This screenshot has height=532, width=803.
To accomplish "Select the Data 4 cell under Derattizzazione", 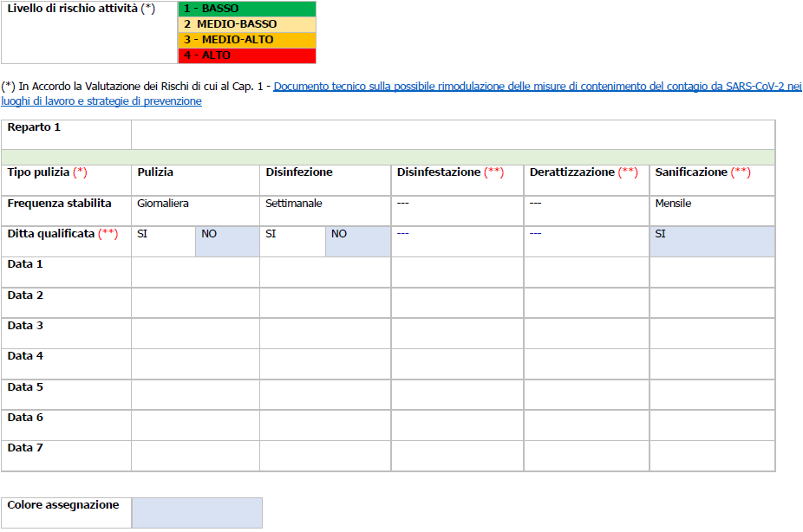I will point(586,364).
